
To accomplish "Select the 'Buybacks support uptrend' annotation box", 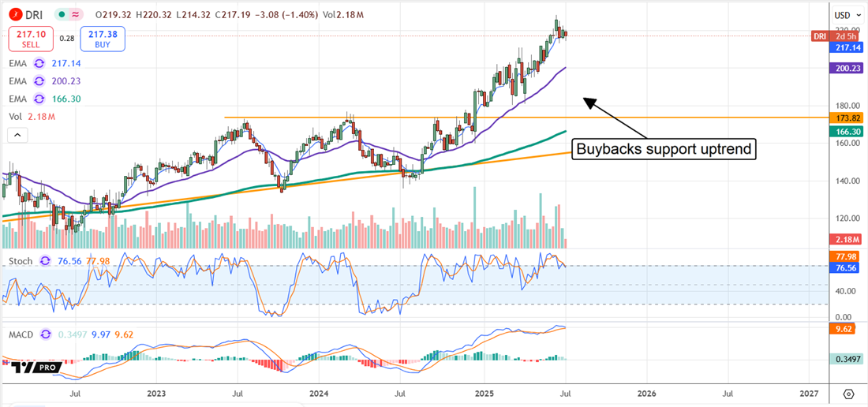I will tap(664, 148).
